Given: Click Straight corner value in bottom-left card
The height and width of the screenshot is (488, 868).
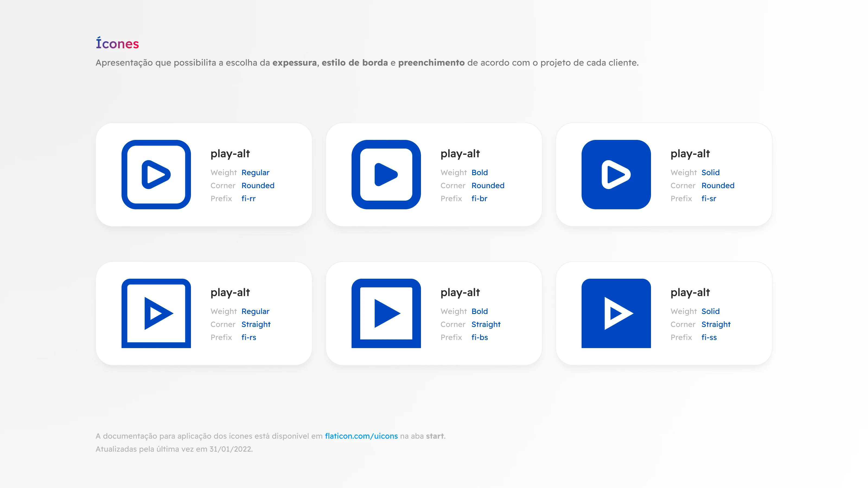Looking at the screenshot, I should [x=256, y=324].
